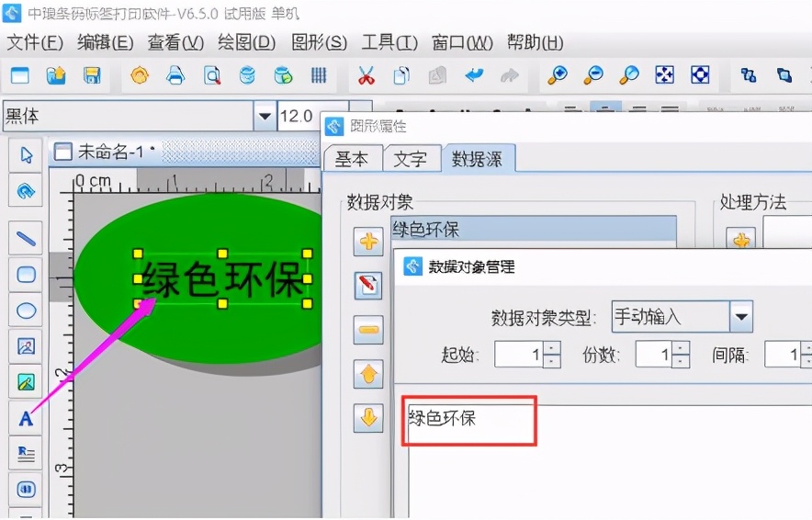Image resolution: width=812 pixels, height=520 pixels.
Task: Move data object up with arrow button
Action: pyautogui.click(x=368, y=373)
